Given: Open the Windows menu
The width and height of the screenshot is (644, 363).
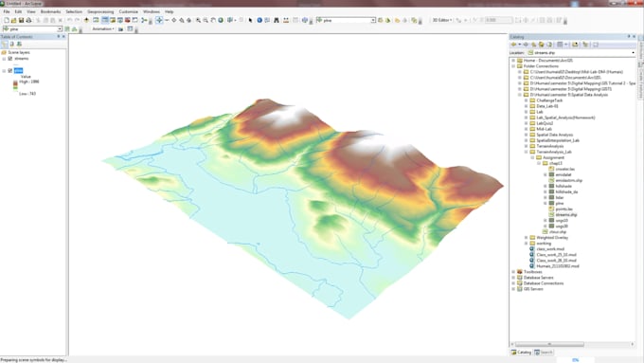Looking at the screenshot, I should pos(152,12).
